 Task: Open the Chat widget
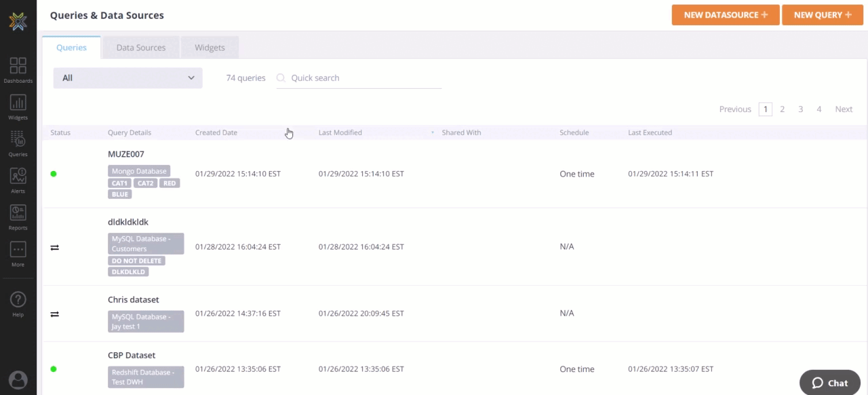click(x=830, y=383)
